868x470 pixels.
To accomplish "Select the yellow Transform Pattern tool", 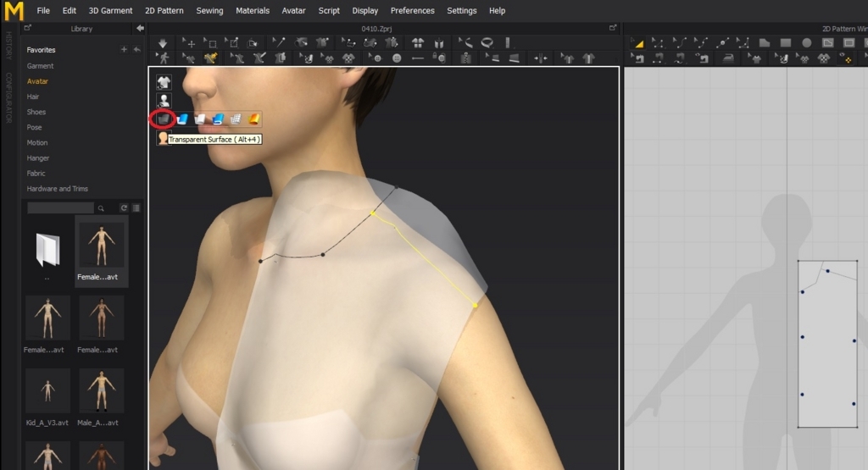I will 637,43.
